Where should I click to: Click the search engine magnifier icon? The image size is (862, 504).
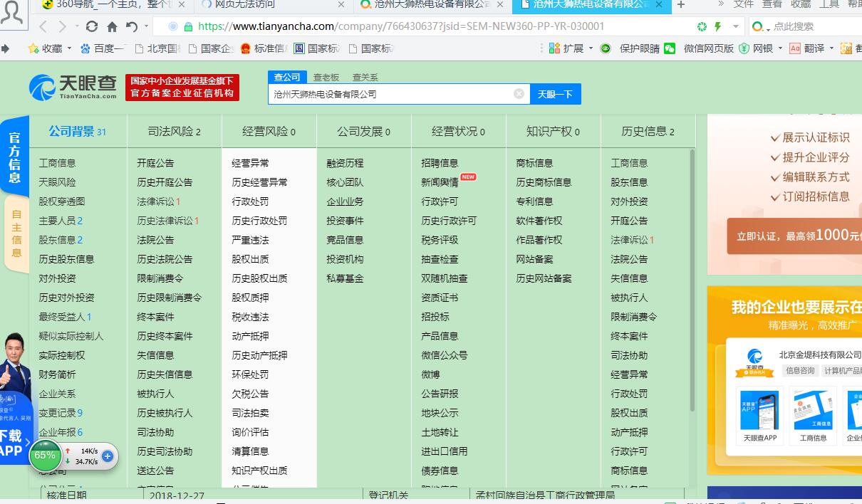757,27
